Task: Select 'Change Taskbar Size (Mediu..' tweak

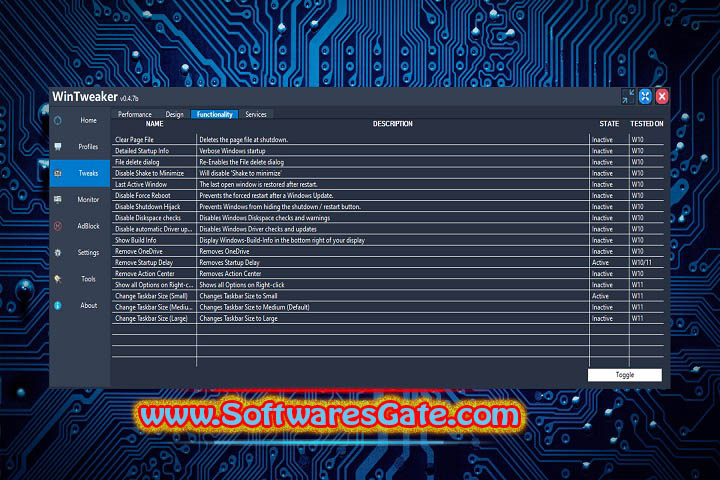Action: click(x=153, y=307)
